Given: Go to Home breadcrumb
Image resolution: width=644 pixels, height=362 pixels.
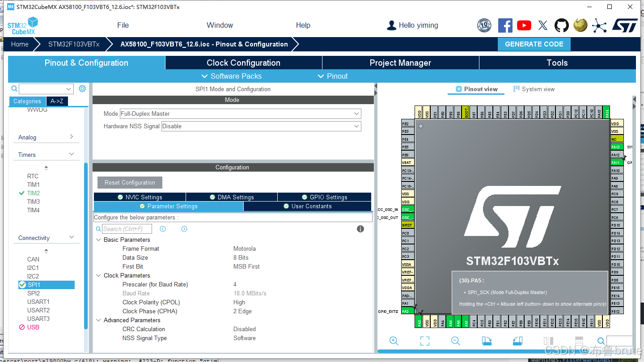Looking at the screenshot, I should [20, 44].
